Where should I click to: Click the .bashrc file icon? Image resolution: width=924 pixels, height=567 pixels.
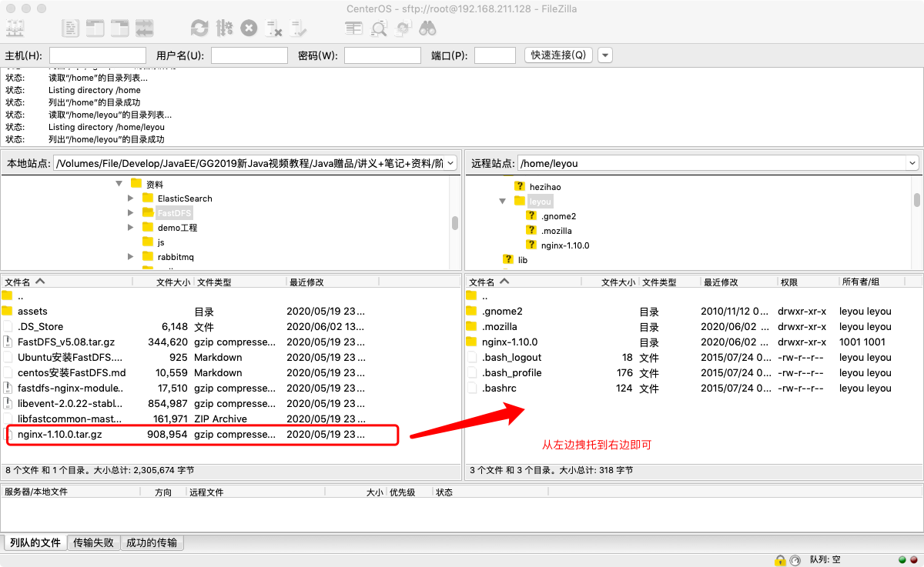[472, 388]
